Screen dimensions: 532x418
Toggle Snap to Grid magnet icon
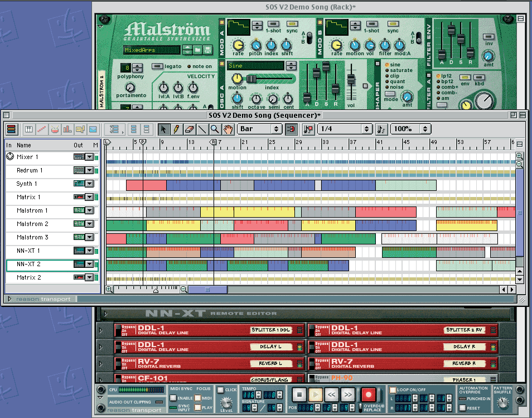pos(291,129)
